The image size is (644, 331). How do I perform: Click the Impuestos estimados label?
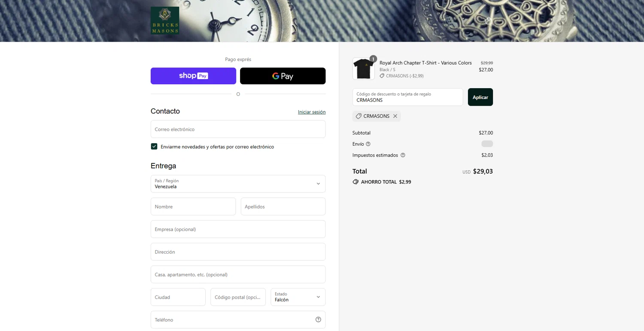(375, 155)
